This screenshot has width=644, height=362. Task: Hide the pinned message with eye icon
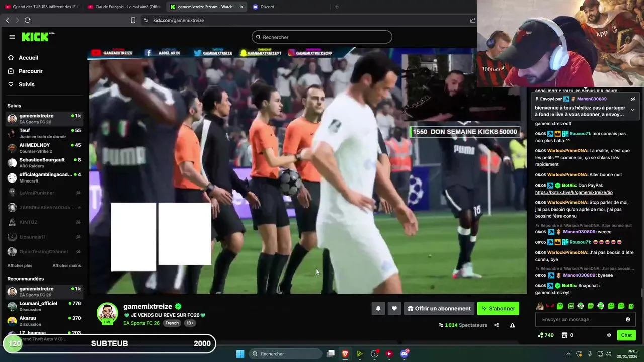pyautogui.click(x=633, y=99)
